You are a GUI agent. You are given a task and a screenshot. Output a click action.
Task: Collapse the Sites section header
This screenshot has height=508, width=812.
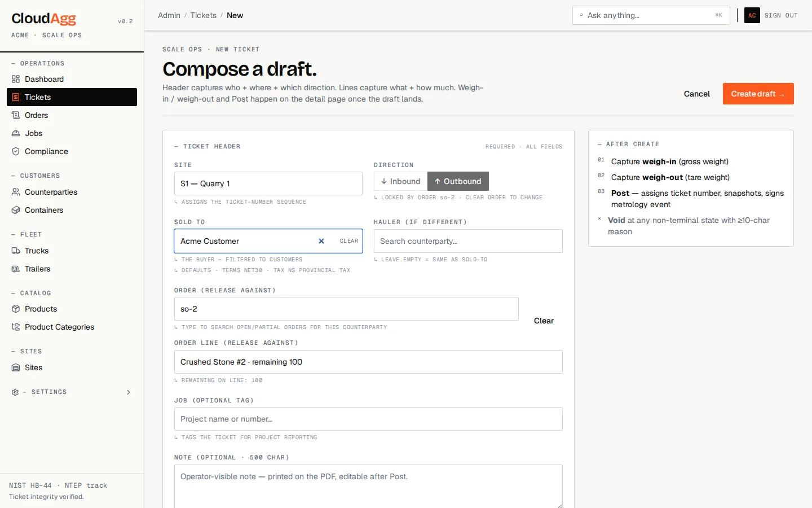pyautogui.click(x=27, y=351)
